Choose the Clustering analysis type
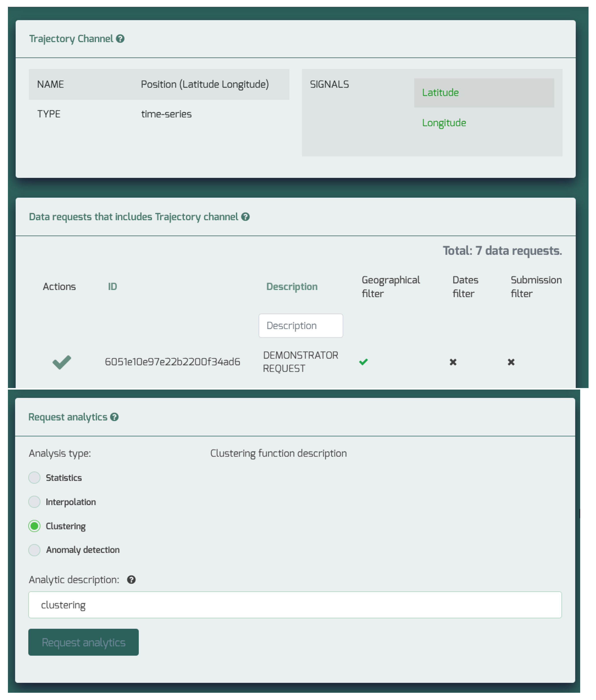Viewport: 596px width, 700px height. pos(35,526)
